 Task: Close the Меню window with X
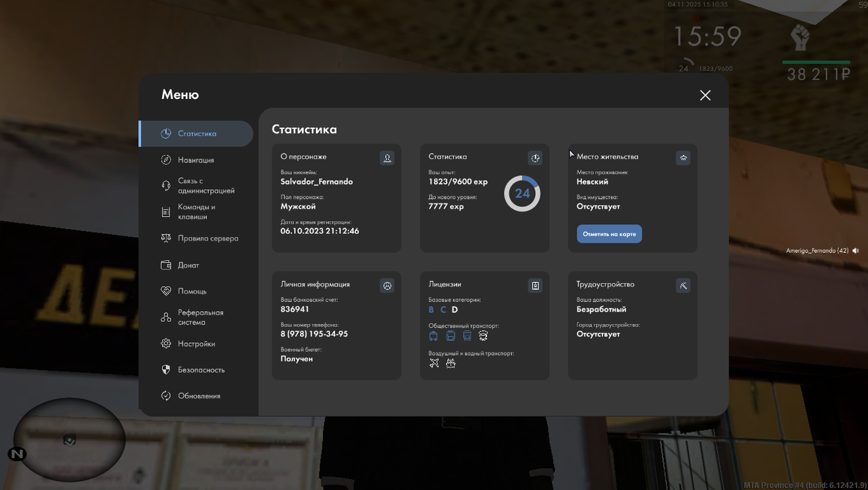point(705,96)
